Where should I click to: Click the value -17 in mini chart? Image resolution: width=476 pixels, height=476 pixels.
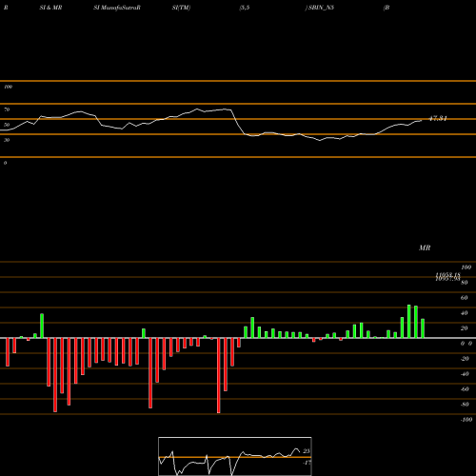coord(307,463)
